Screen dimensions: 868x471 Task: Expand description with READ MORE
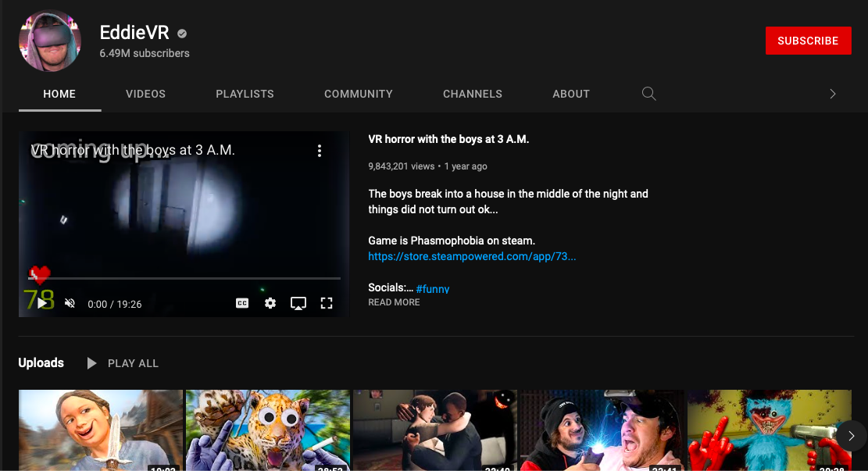pyautogui.click(x=394, y=302)
